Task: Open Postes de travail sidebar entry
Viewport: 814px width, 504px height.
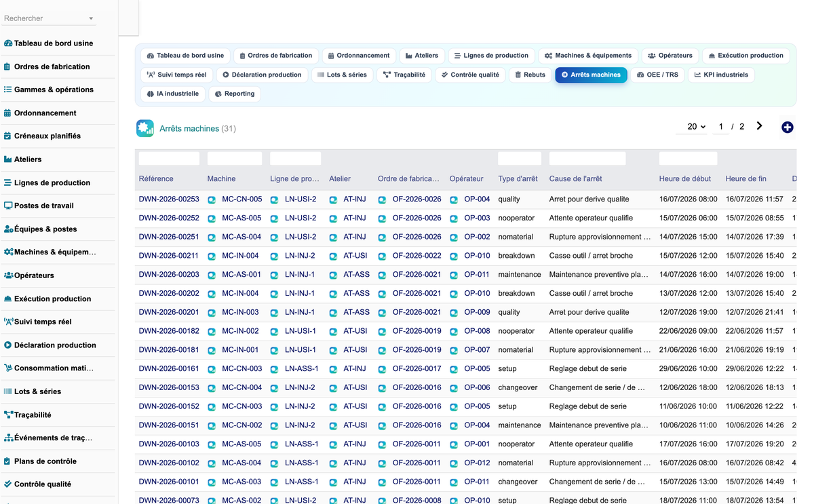Action: click(39, 206)
